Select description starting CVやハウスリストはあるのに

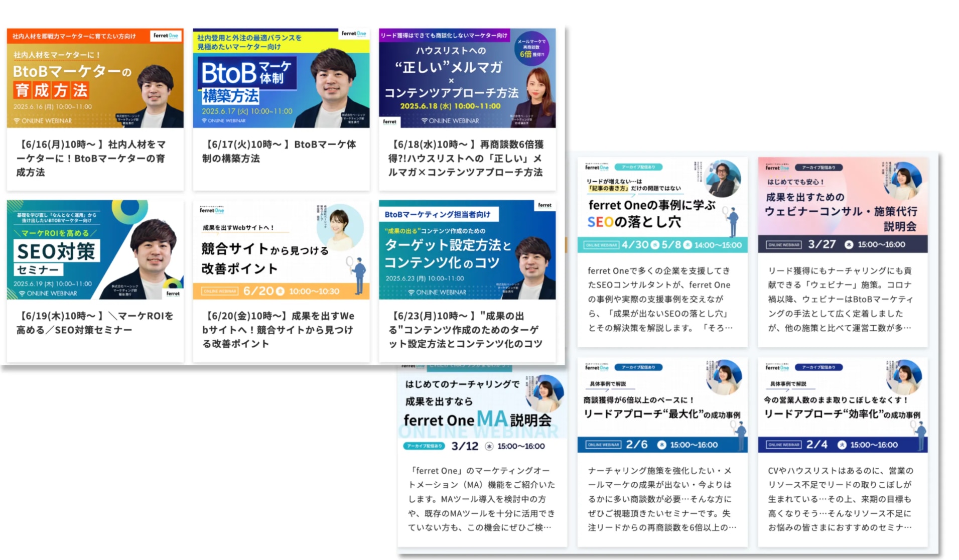pos(841,499)
